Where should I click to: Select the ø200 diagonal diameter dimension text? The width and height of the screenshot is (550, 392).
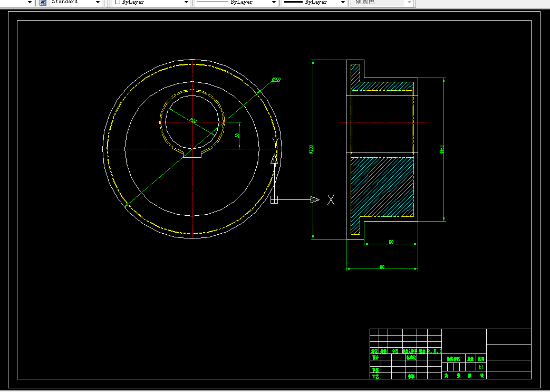pos(276,80)
